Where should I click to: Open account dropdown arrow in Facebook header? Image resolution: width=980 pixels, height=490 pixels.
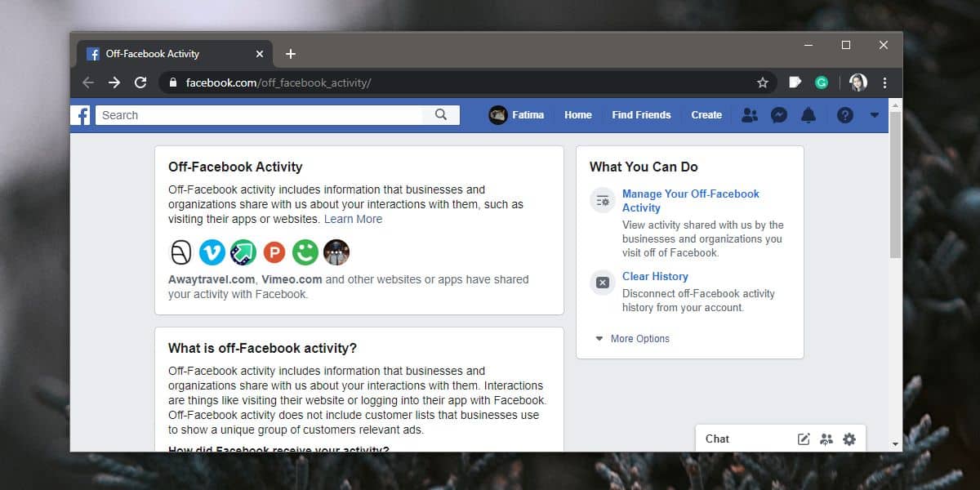point(875,115)
